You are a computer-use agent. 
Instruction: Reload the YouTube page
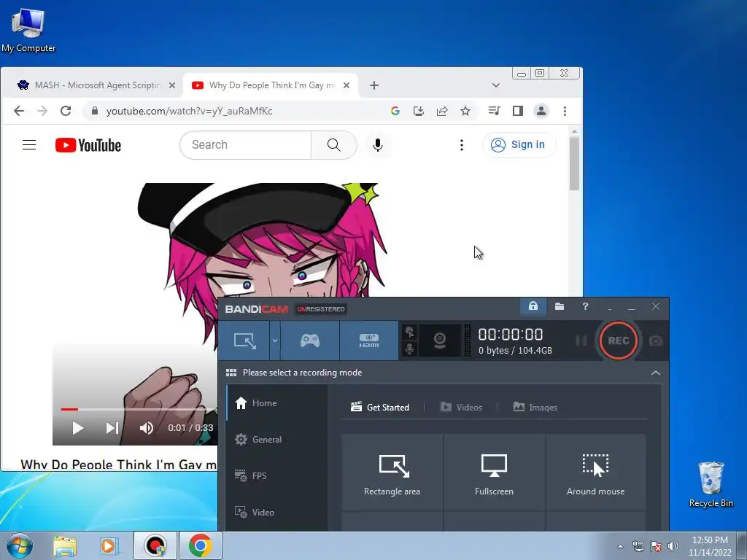(x=66, y=111)
